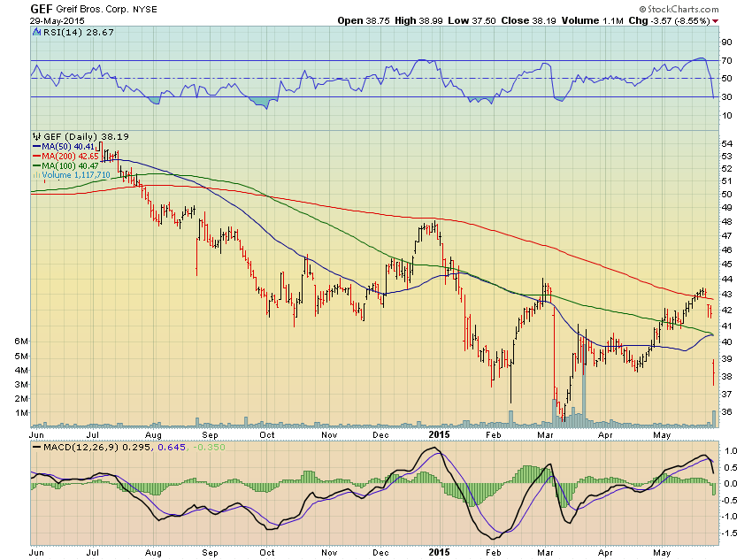Click the 4M volume axis label
Viewport: 752px width, 560px height.
[21, 370]
